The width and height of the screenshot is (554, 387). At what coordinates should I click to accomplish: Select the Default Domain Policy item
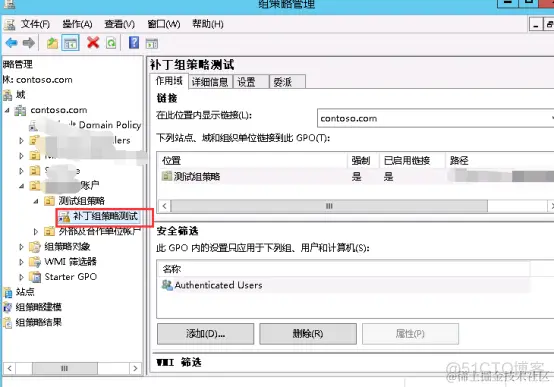[x=110, y=125]
